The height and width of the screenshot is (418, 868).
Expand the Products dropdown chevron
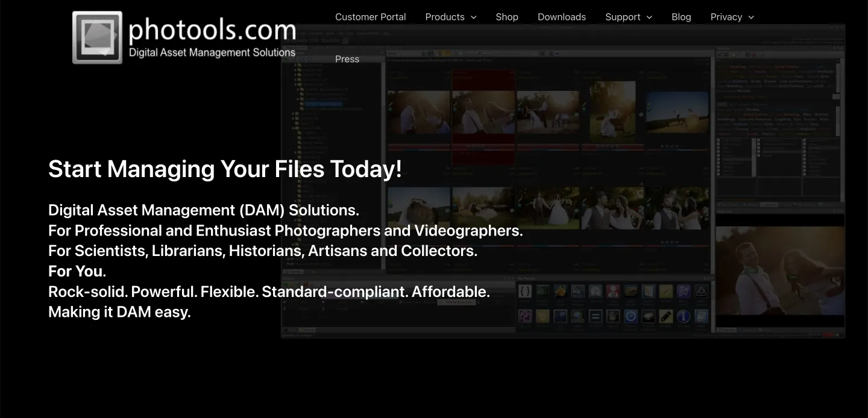click(474, 17)
